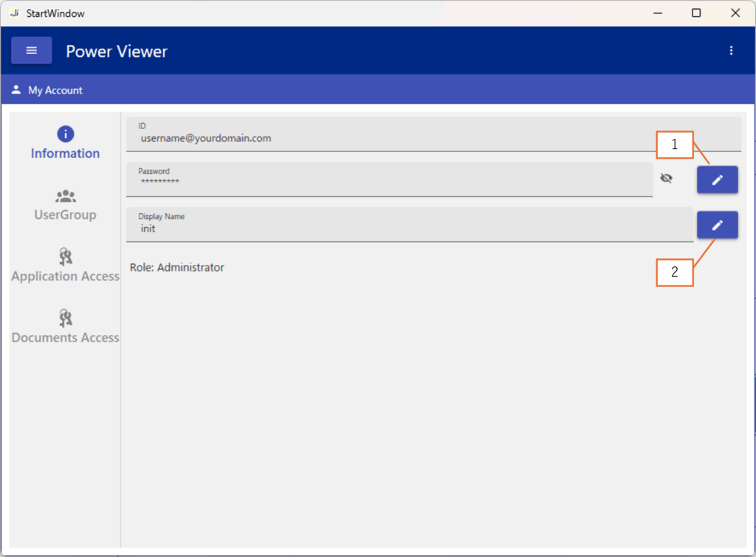
Task: Open the three-dot more options menu
Action: pyautogui.click(x=731, y=50)
